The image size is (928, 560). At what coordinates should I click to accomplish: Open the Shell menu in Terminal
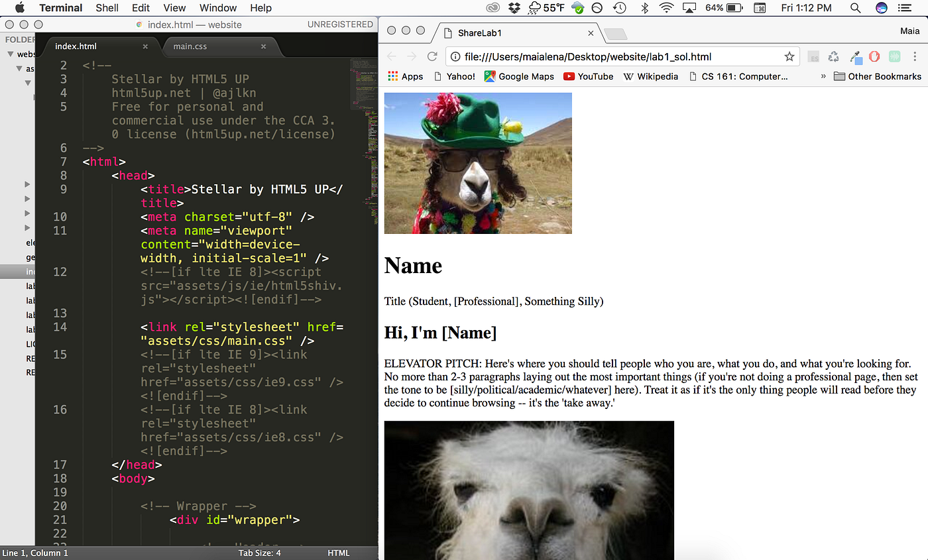[x=107, y=8]
